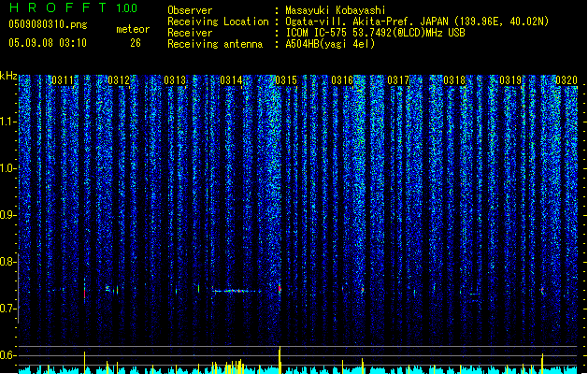588x374 pixels.
Task: Click the long horizontal meteor echo near 0314
Action: tap(236, 291)
